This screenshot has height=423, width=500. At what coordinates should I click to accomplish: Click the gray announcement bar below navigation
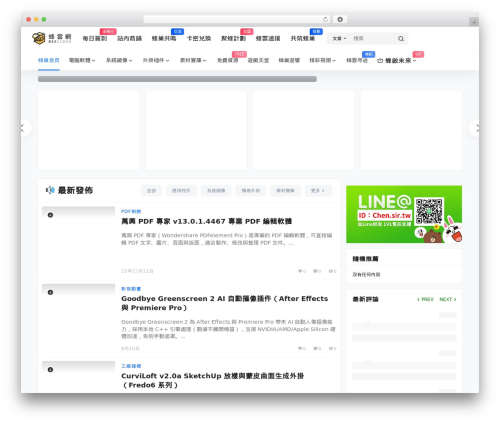point(177,79)
